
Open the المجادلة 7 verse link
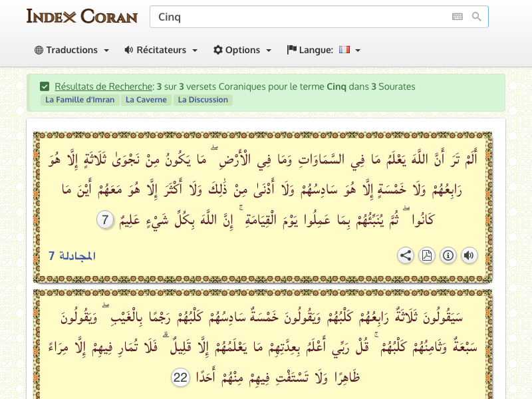[72, 256]
